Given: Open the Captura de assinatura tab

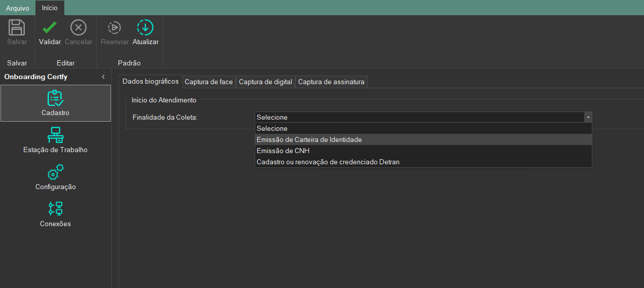Looking at the screenshot, I should click(331, 82).
